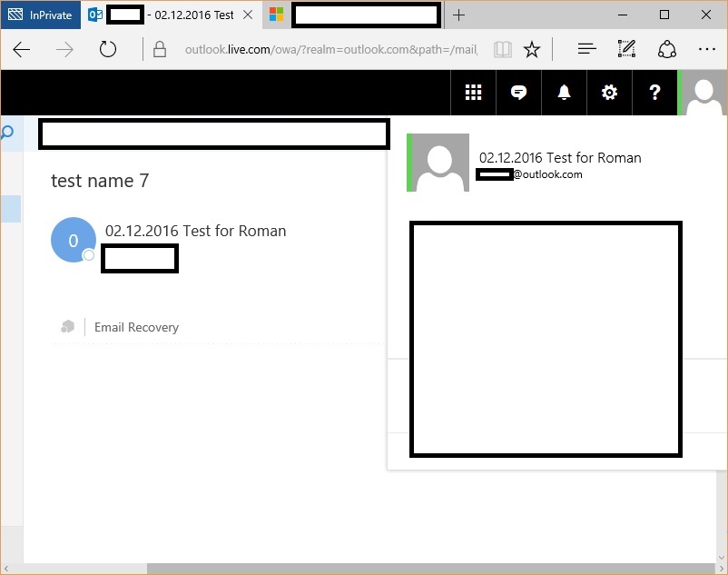The image size is (728, 575).
Task: Open the Skype chat panel
Action: pos(518,92)
